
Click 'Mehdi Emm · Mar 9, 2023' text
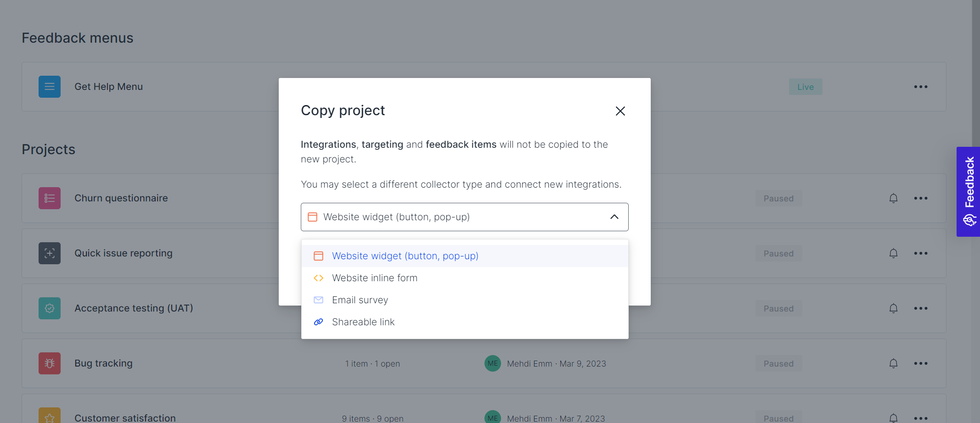[557, 364]
